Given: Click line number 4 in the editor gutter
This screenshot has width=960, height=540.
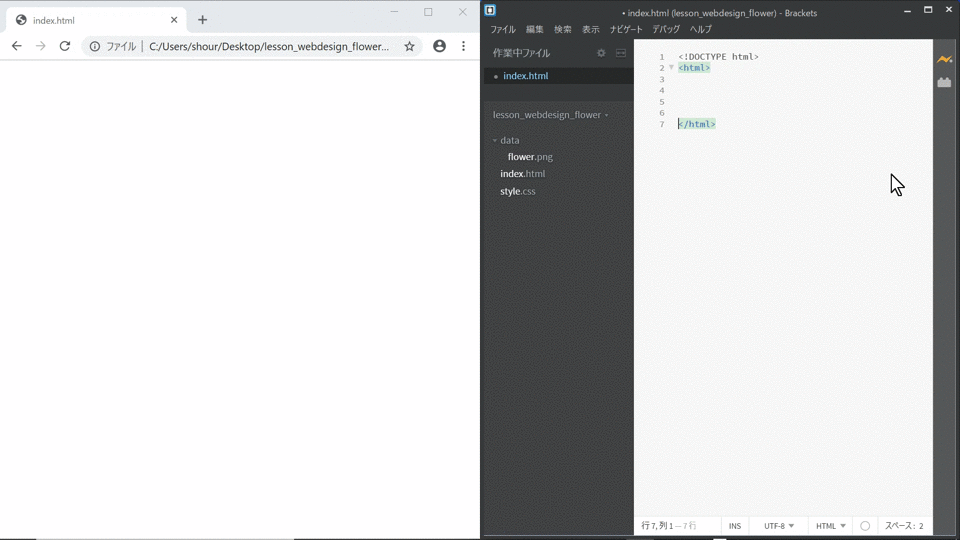Looking at the screenshot, I should (x=662, y=91).
